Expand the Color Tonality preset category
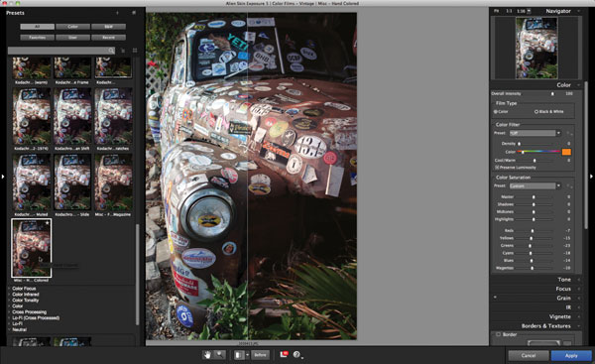The width and height of the screenshot is (595, 364). point(25,301)
